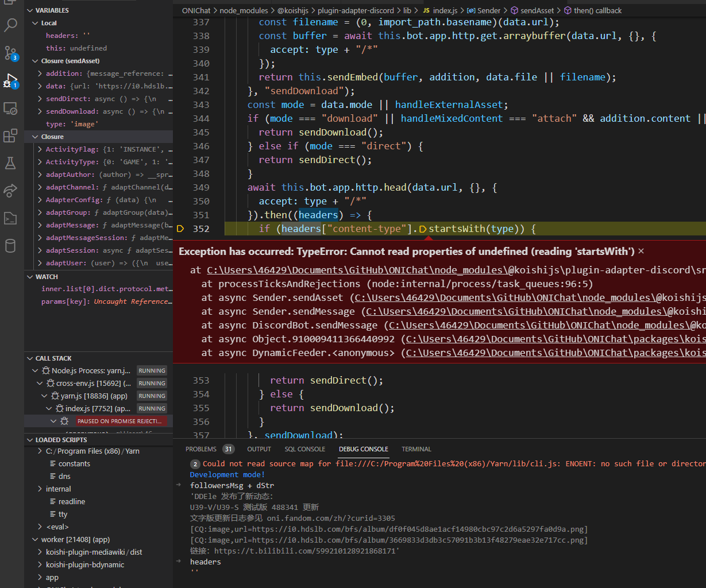Image resolution: width=706 pixels, height=588 pixels.
Task: Click the bug icon on Node.js Process row
Action: (x=46, y=371)
